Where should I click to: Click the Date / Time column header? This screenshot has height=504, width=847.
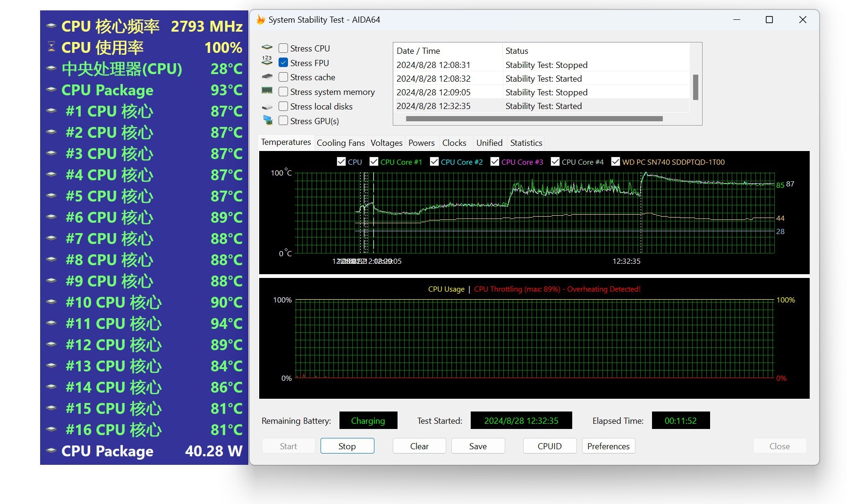coord(448,50)
